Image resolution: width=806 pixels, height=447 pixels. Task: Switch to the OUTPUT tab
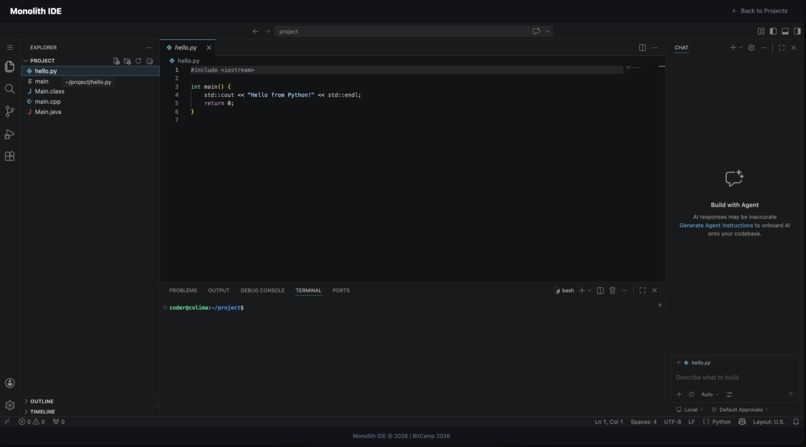218,290
